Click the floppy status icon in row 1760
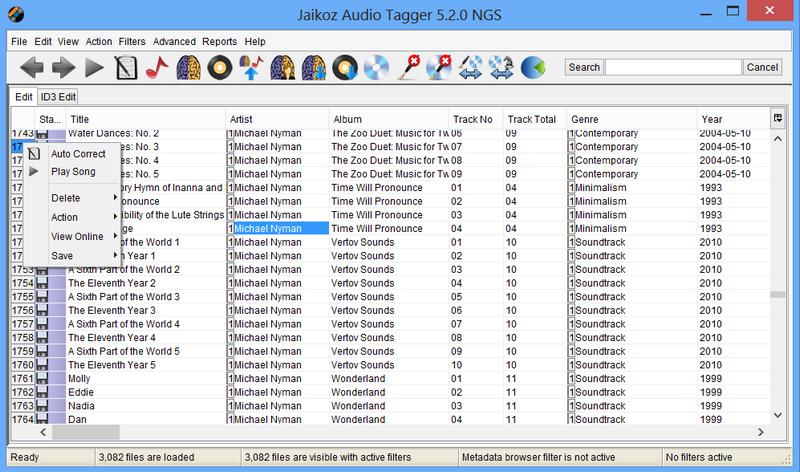The width and height of the screenshot is (800, 472). click(42, 365)
